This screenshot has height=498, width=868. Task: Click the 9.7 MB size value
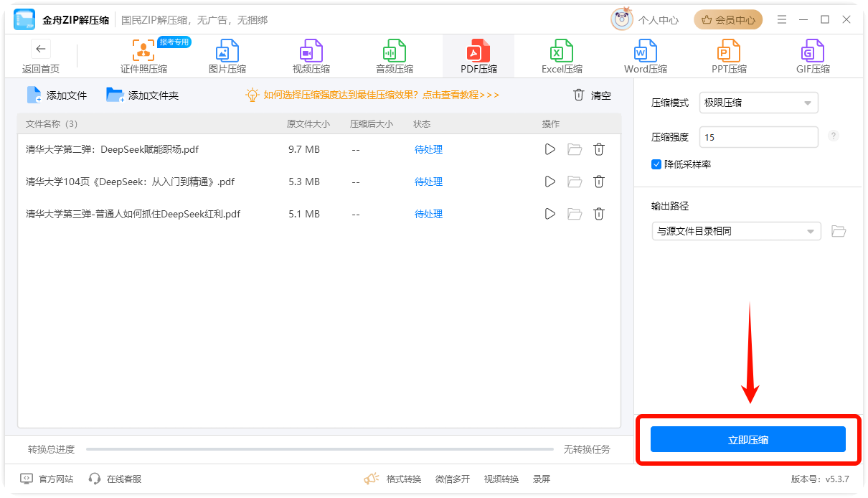coord(304,149)
